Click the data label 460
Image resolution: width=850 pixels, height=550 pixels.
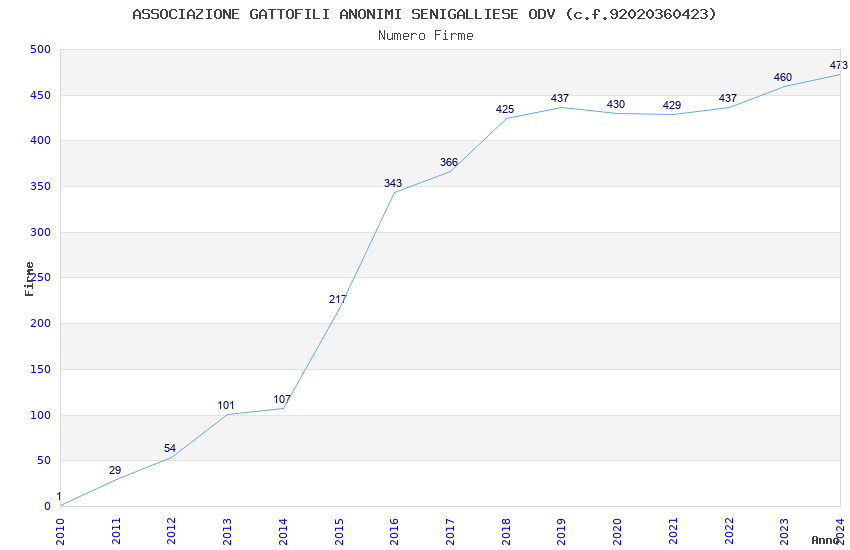(x=783, y=77)
